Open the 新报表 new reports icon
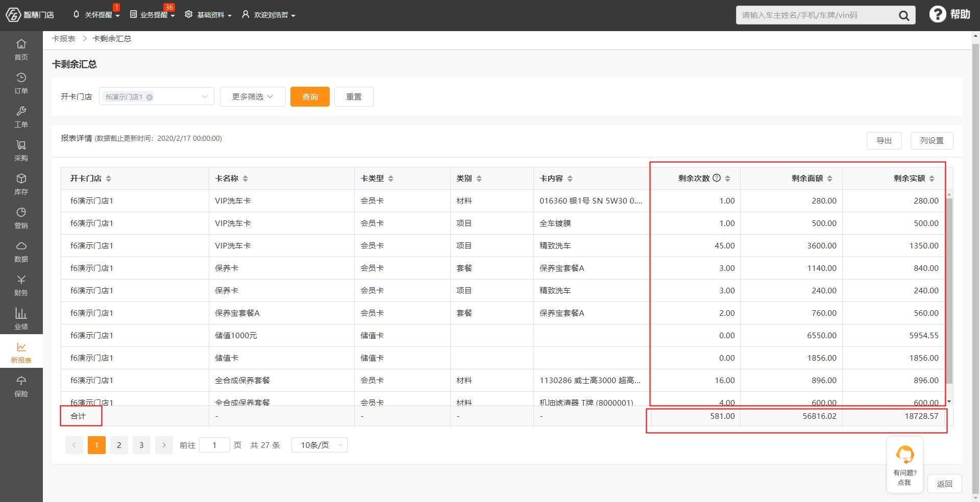 point(21,352)
